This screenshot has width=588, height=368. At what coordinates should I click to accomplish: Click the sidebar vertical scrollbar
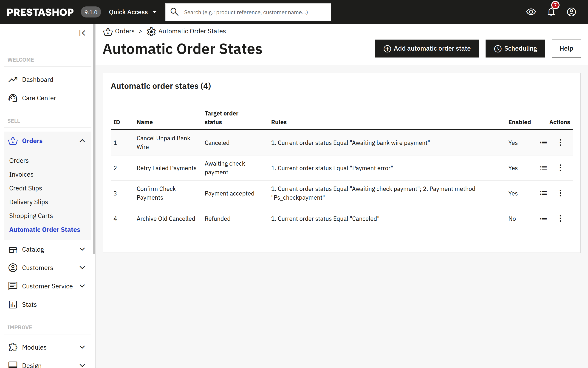(x=94, y=139)
